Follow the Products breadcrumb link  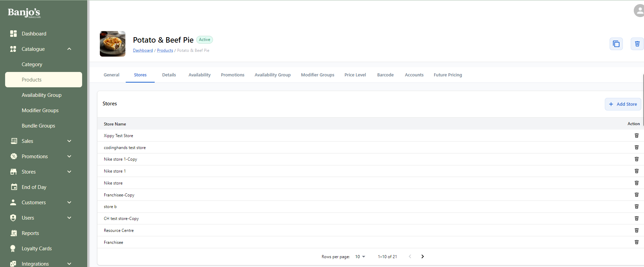tap(165, 50)
